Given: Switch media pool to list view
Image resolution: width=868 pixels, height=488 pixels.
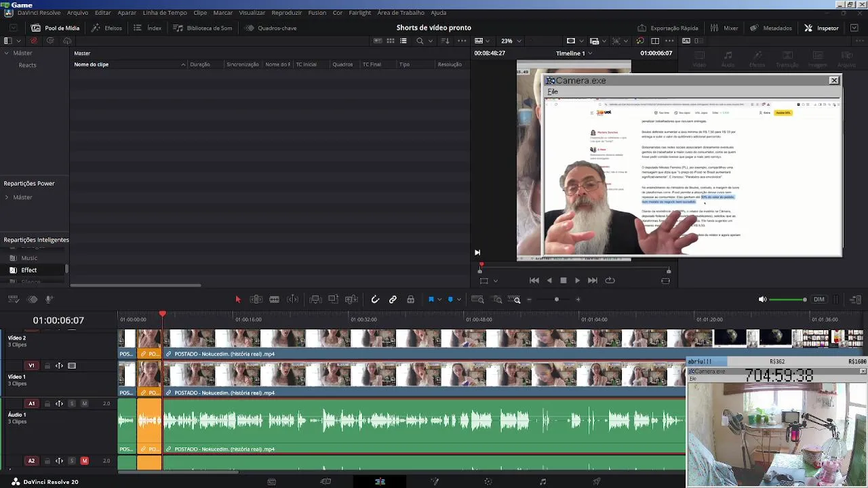Looking at the screenshot, I should [x=403, y=41].
